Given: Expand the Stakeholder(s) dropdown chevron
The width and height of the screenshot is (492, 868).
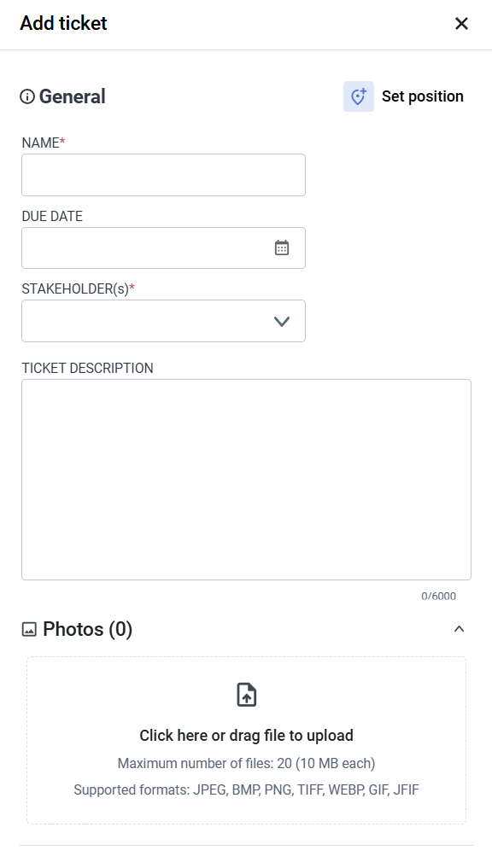Looking at the screenshot, I should click(x=282, y=321).
